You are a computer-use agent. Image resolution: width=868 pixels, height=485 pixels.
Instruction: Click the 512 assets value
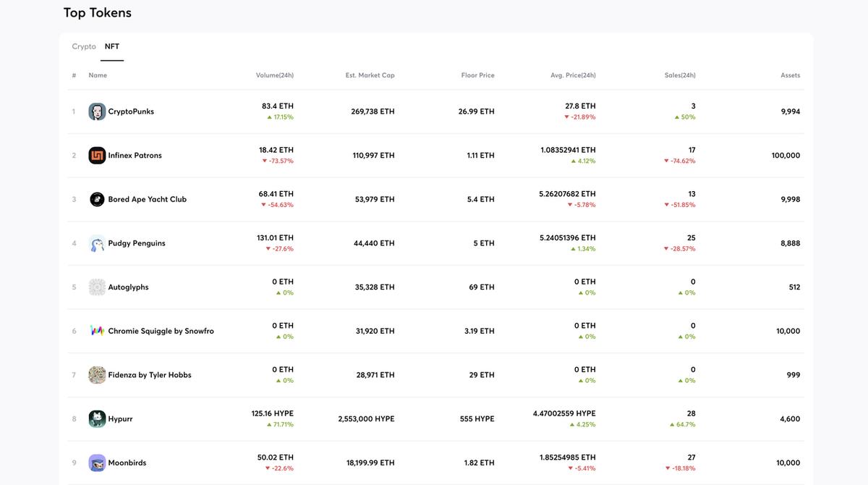pyautogui.click(x=794, y=287)
